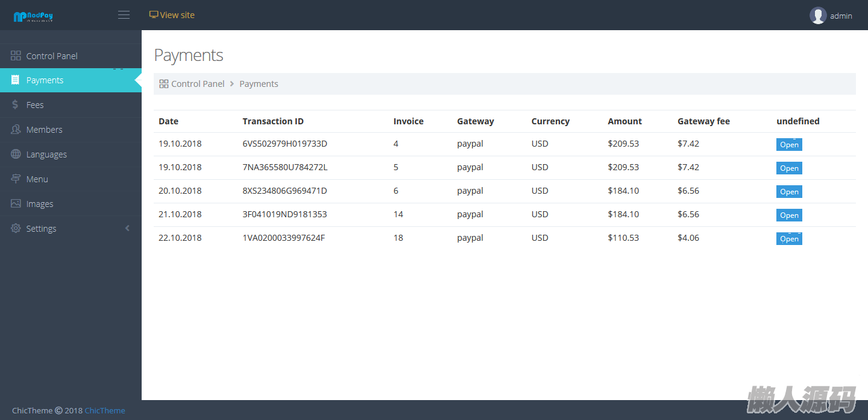This screenshot has height=420, width=868.
Task: Click the Control Panel grid icon in sidebar
Action: click(16, 56)
